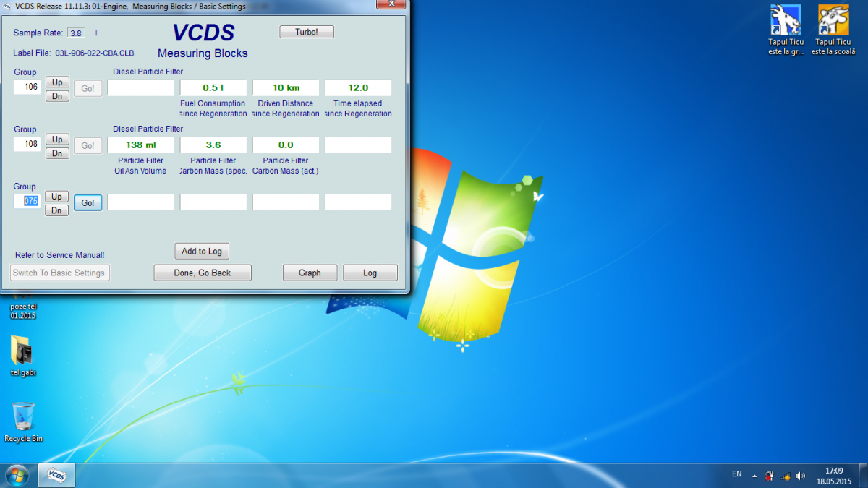Focus the Group 106 number field

tap(28, 87)
